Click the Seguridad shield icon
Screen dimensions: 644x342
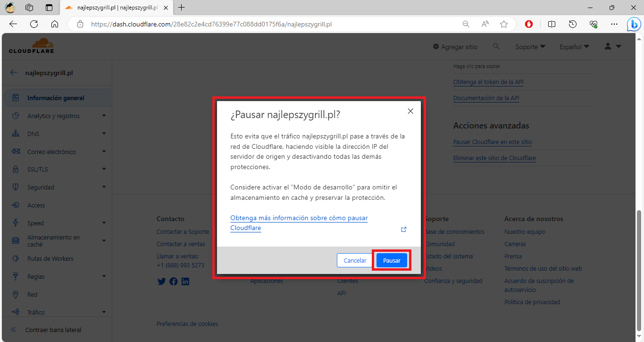(16, 187)
